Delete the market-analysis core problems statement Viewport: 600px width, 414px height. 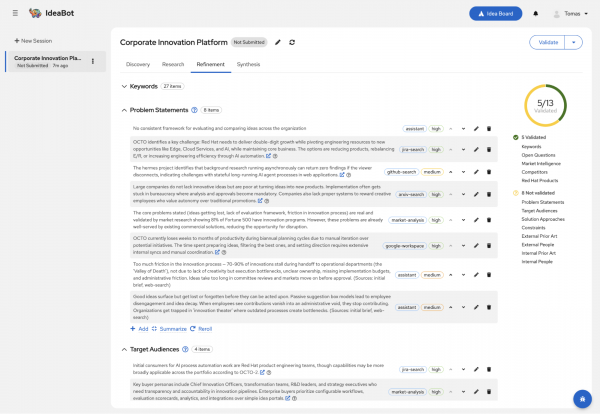pos(489,220)
